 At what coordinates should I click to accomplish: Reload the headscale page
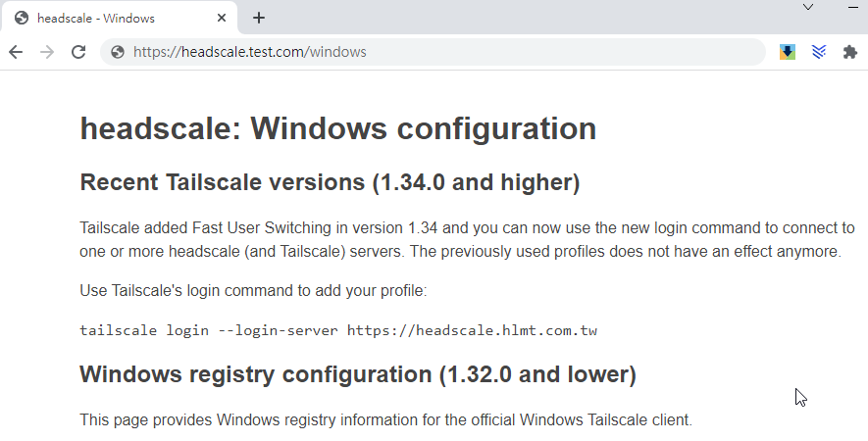78,52
